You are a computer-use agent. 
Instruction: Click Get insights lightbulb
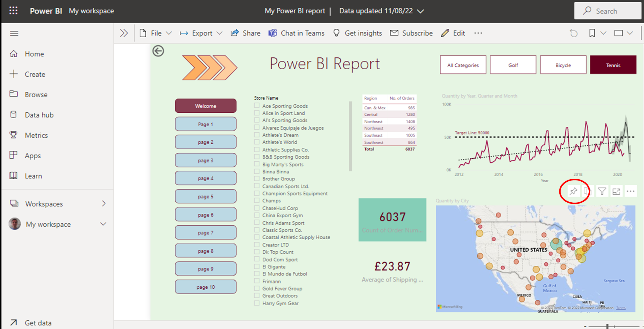point(337,33)
